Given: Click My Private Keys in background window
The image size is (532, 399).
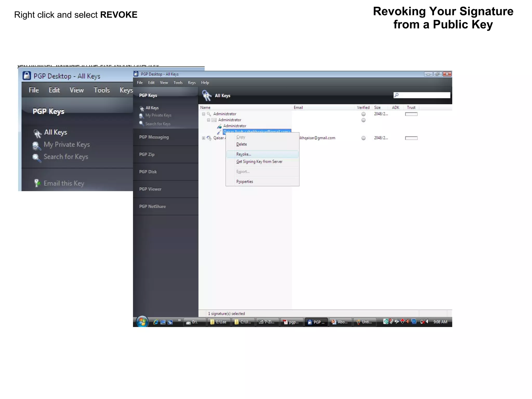Looking at the screenshot, I should [x=67, y=145].
